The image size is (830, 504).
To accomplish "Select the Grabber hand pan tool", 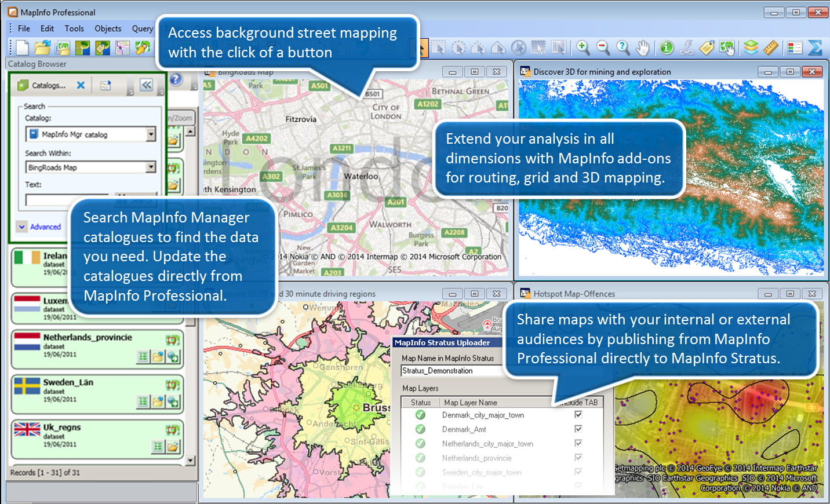I will 642,48.
